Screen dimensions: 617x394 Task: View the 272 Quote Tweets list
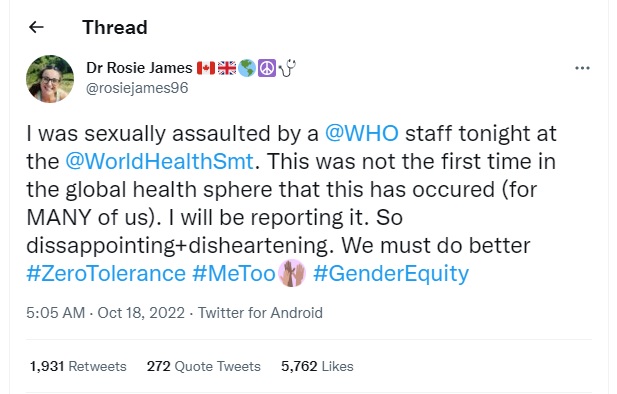coord(203,366)
